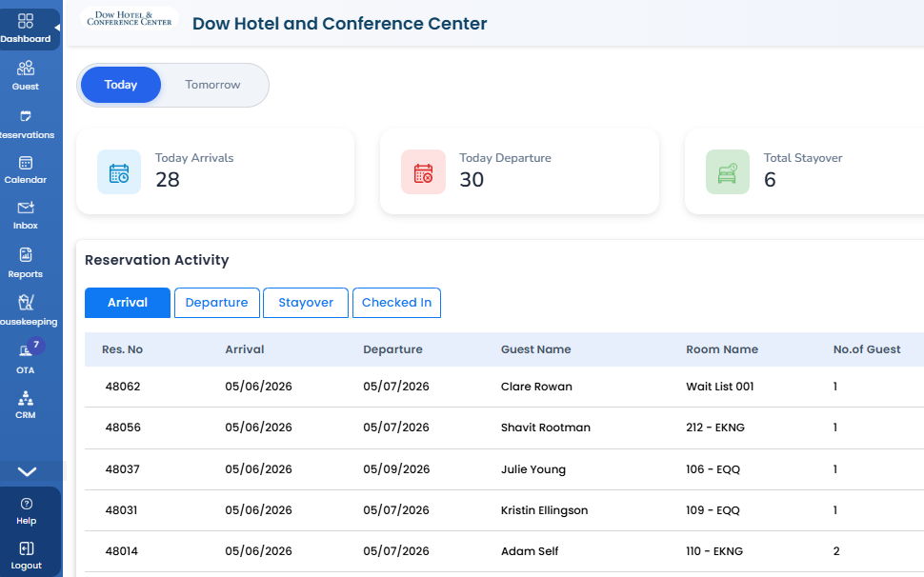Click room 106 - EQQ

(x=713, y=469)
